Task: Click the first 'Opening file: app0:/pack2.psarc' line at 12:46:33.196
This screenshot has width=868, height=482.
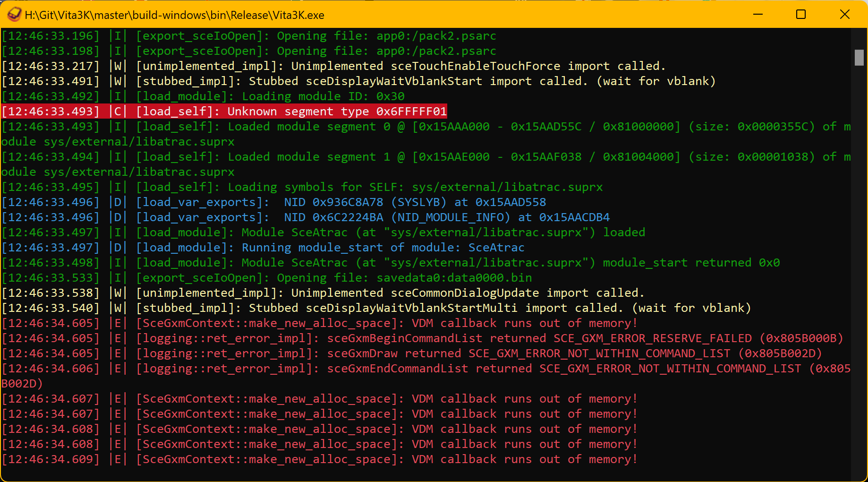Action: 249,36
